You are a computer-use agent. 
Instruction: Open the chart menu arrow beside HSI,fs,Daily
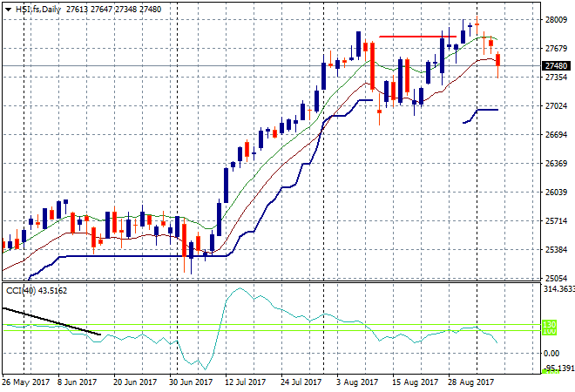click(8, 10)
